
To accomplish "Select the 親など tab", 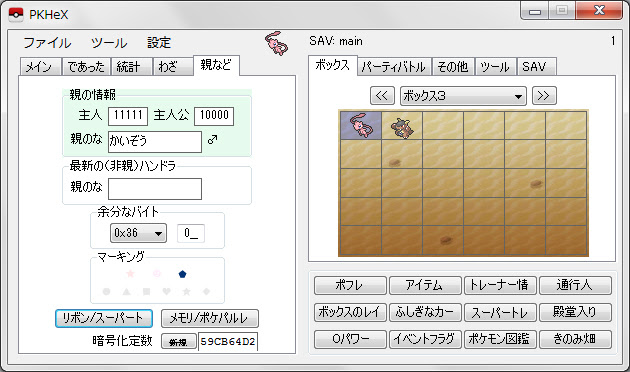I will [216, 65].
